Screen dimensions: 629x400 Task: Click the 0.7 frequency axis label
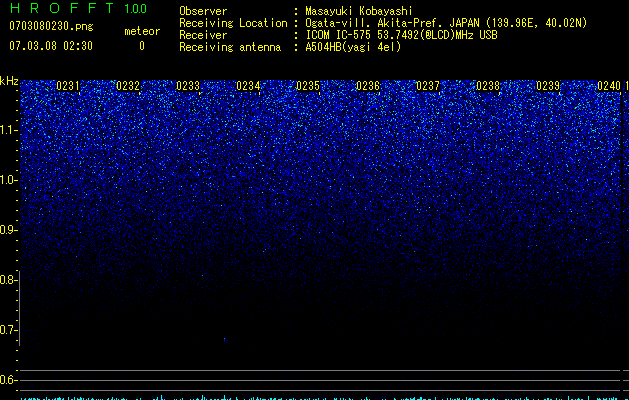pyautogui.click(x=8, y=330)
